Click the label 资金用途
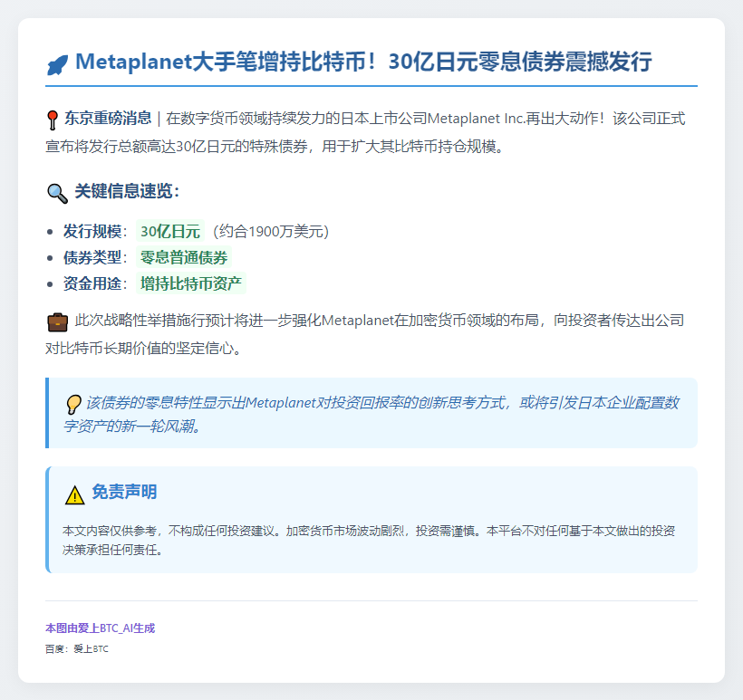The image size is (743, 700). (x=92, y=283)
